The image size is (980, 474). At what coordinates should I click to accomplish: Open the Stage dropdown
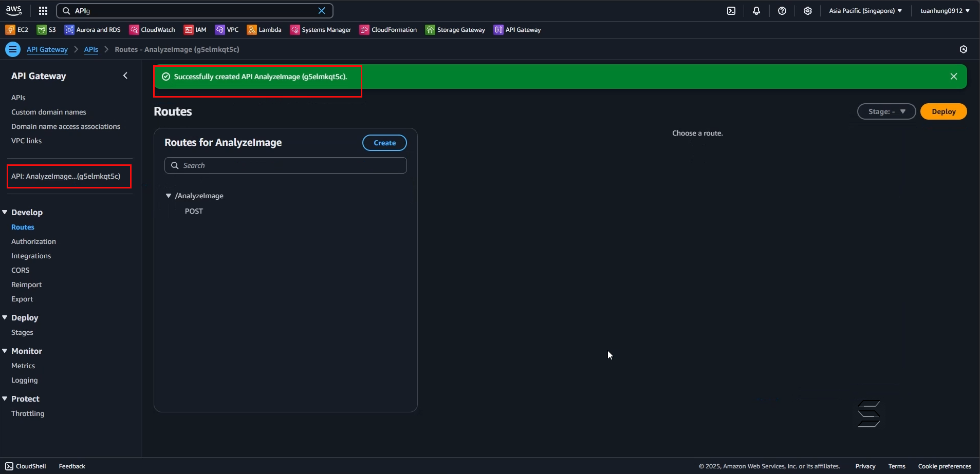(886, 111)
